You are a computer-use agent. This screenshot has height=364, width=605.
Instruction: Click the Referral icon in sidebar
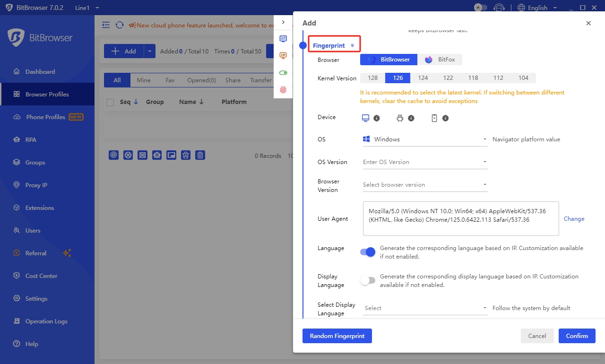pyautogui.click(x=17, y=253)
